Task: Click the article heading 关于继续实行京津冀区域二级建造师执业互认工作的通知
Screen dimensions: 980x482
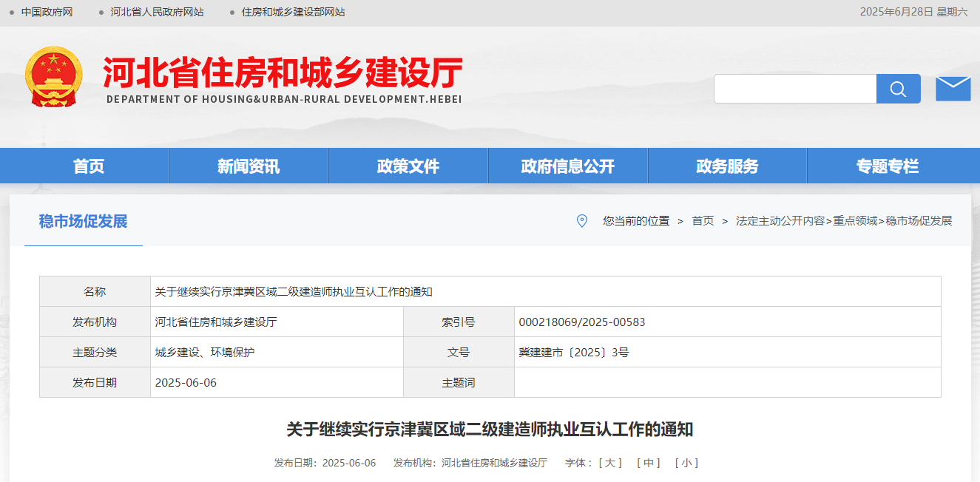Action: click(x=490, y=430)
